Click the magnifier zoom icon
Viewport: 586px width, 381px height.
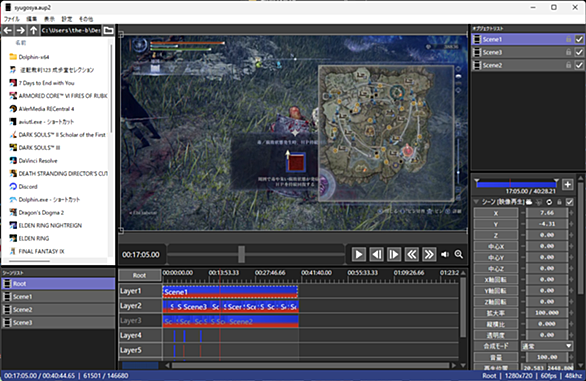(x=459, y=255)
